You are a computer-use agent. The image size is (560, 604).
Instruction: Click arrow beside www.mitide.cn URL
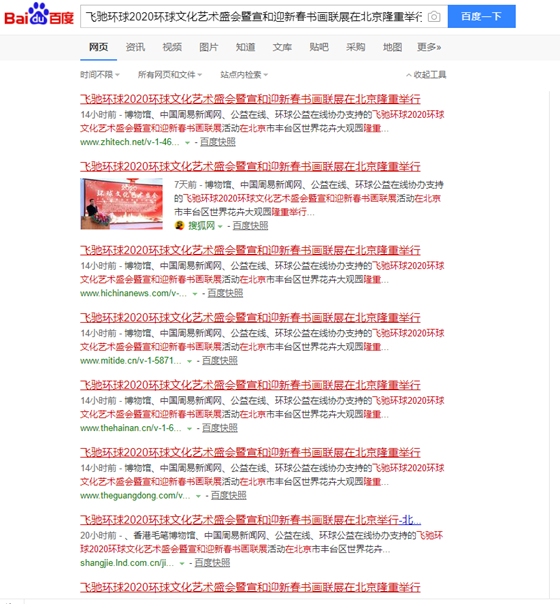(189, 361)
